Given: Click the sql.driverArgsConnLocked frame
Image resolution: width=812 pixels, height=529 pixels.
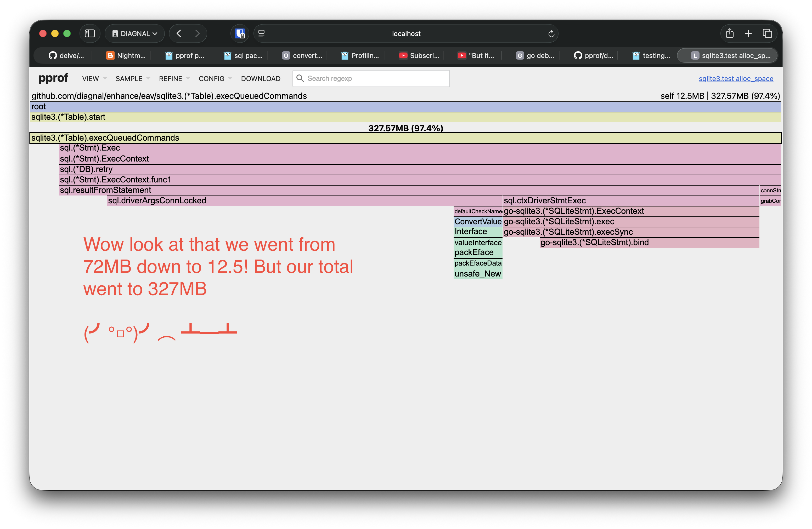Looking at the screenshot, I should point(305,201).
